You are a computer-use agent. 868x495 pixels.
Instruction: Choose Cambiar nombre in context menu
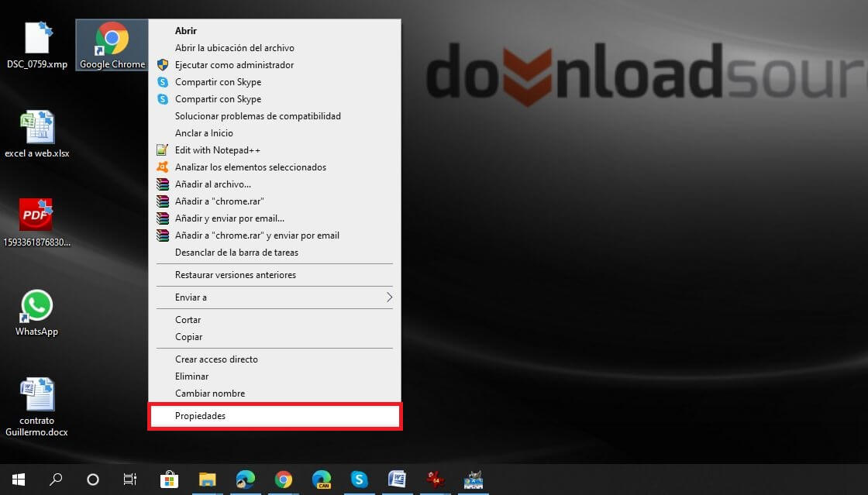coord(274,394)
